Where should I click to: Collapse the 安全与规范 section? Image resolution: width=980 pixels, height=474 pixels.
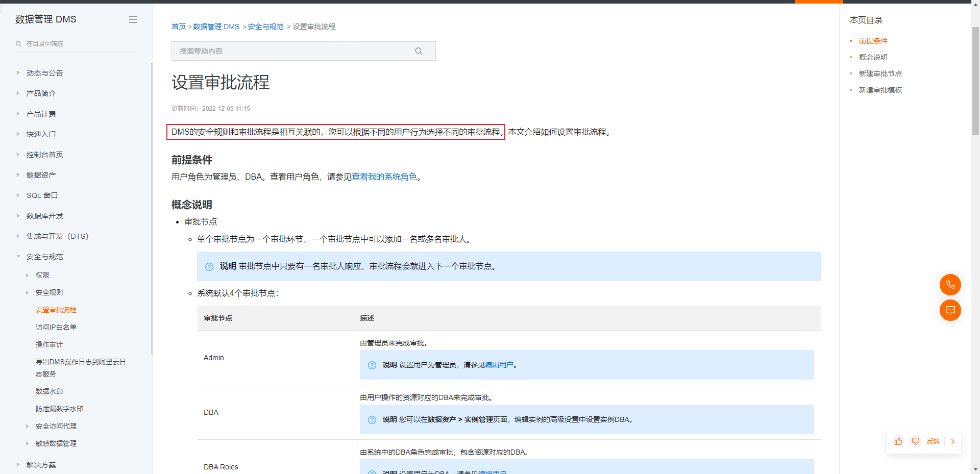[18, 257]
